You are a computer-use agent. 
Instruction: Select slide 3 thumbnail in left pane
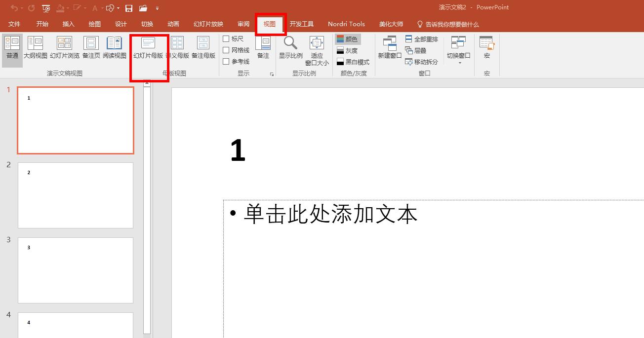[x=75, y=269]
